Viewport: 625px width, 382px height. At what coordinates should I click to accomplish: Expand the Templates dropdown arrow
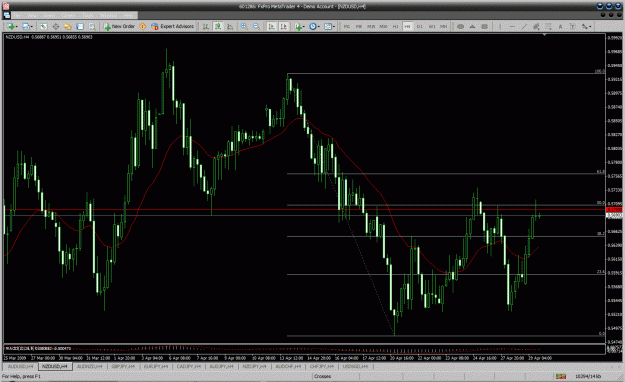(x=334, y=27)
